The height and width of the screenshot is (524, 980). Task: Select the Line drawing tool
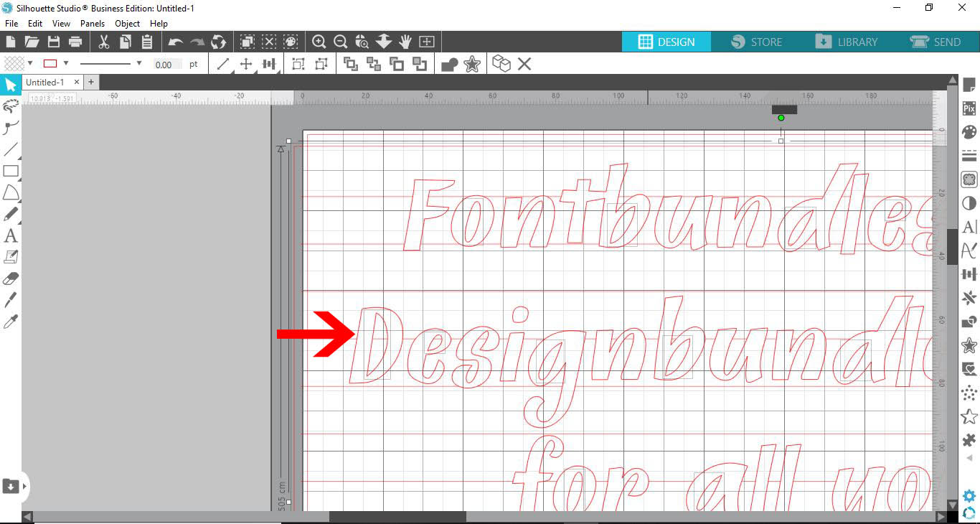11,150
